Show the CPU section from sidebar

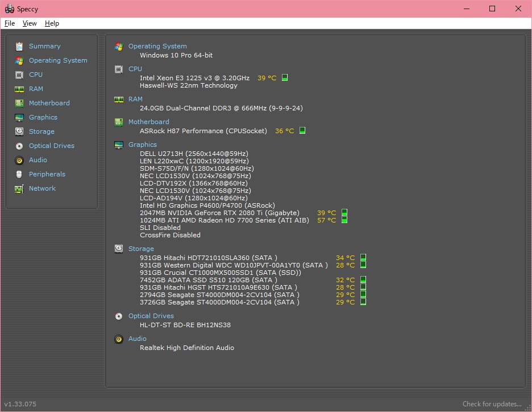click(36, 75)
